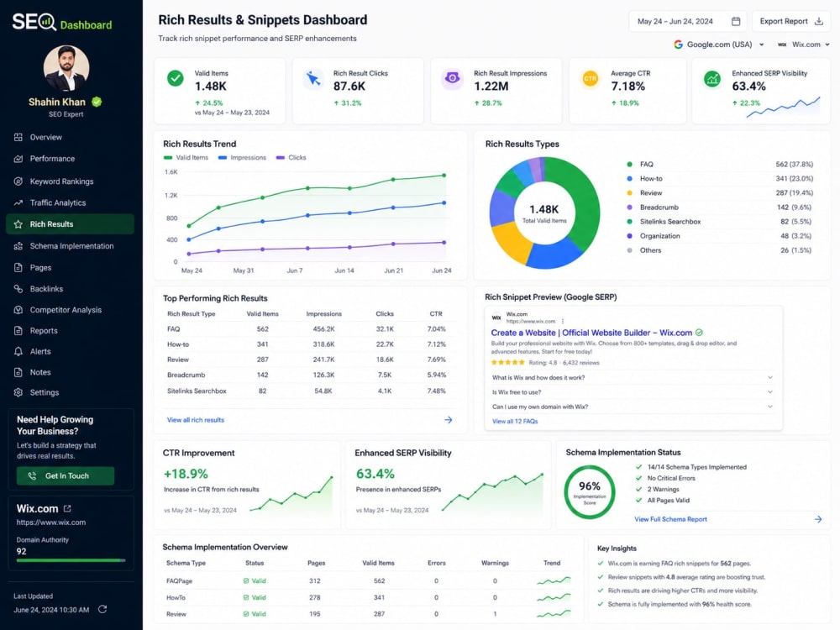This screenshot has width=840, height=630.
Task: Toggle the Clicks legend in trend chart
Action: [x=291, y=158]
